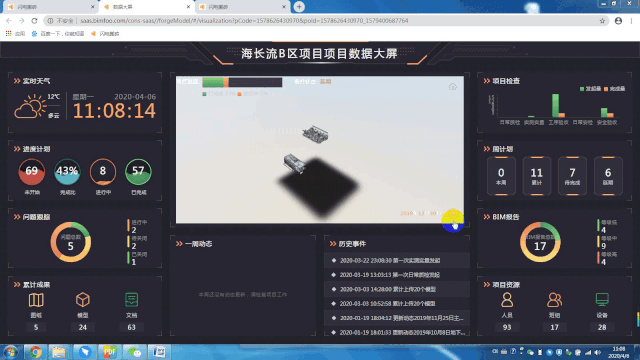Open the apps grid icon in bookmarks bar
The image size is (640, 360).
point(8,33)
